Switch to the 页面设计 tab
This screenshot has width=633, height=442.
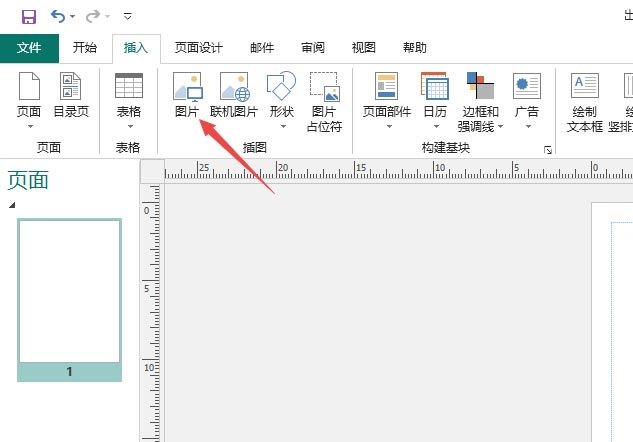click(199, 48)
